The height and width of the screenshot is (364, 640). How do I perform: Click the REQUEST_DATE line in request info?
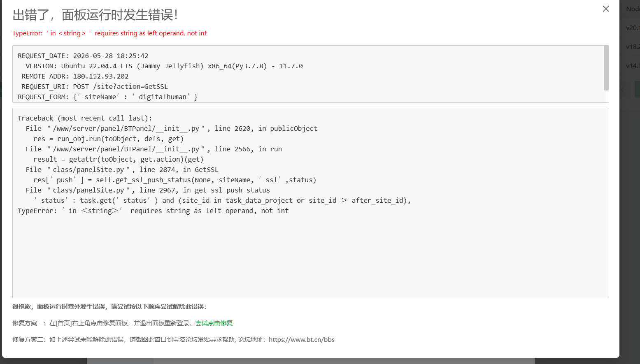point(83,56)
